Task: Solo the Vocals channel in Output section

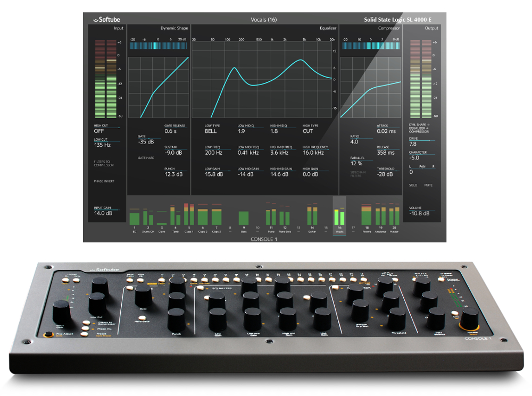Action: (x=413, y=186)
